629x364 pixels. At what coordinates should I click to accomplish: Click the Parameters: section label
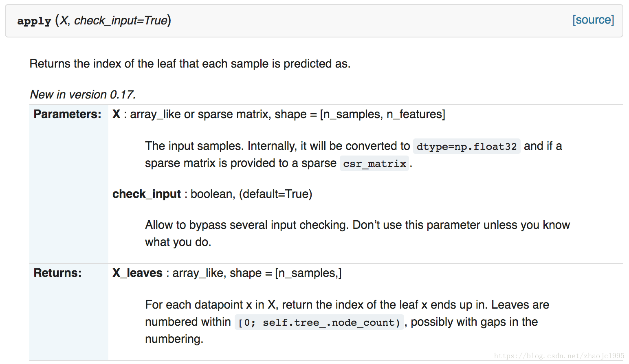(67, 114)
